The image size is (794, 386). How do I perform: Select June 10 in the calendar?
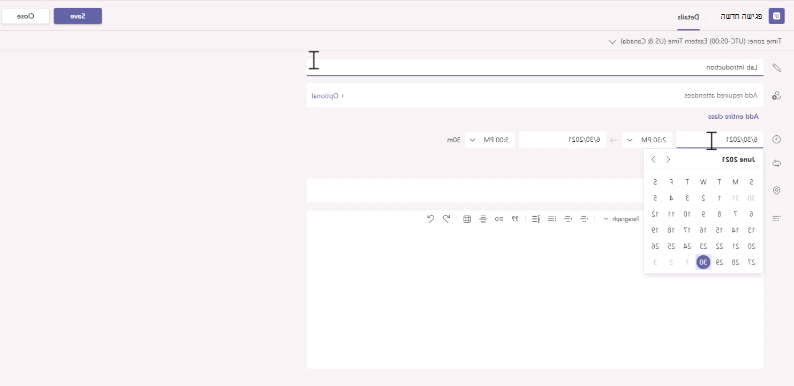tap(687, 214)
